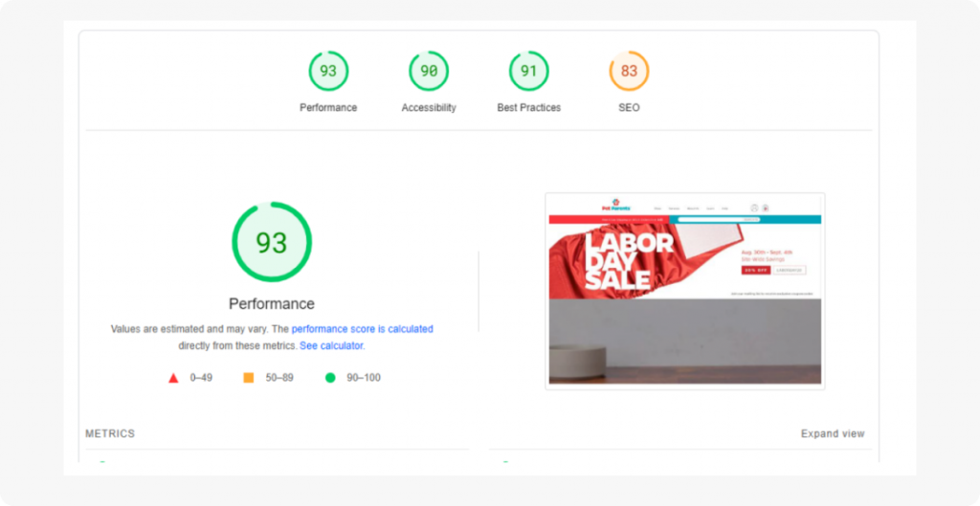Click the Accessibility score gauge 90

coord(429,71)
